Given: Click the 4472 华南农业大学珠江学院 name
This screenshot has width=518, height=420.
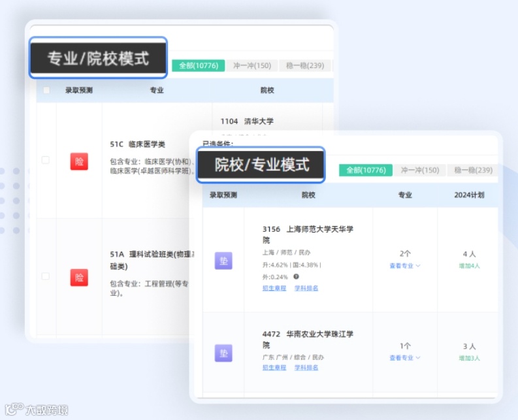Looking at the screenshot, I should tap(308, 340).
